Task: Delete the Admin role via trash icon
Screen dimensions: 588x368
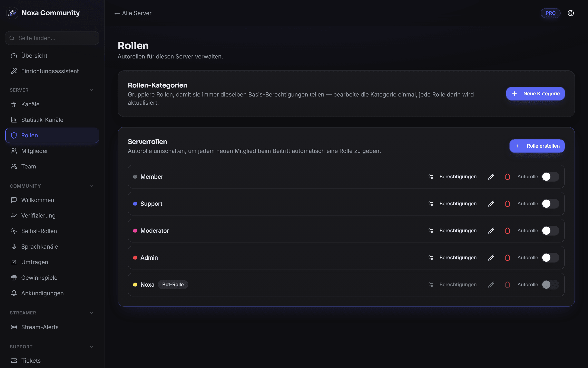Action: 507,258
